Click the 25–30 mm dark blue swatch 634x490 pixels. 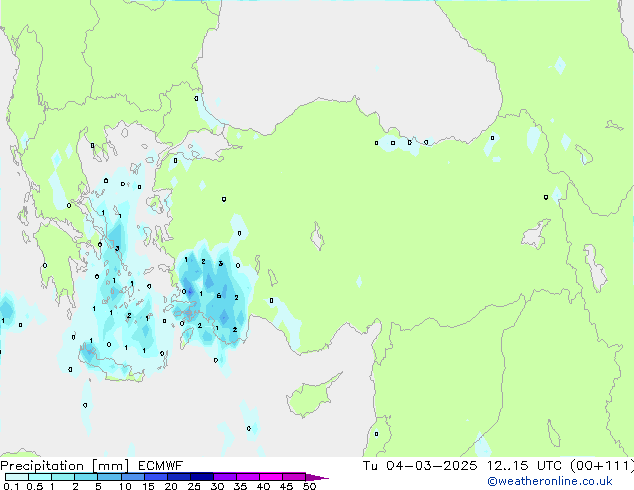point(201,477)
